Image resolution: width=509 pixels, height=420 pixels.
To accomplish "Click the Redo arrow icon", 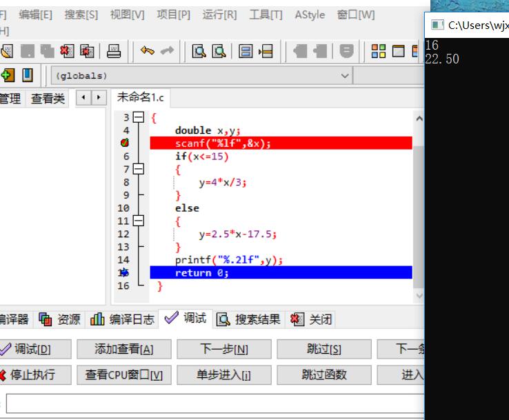I will [167, 51].
